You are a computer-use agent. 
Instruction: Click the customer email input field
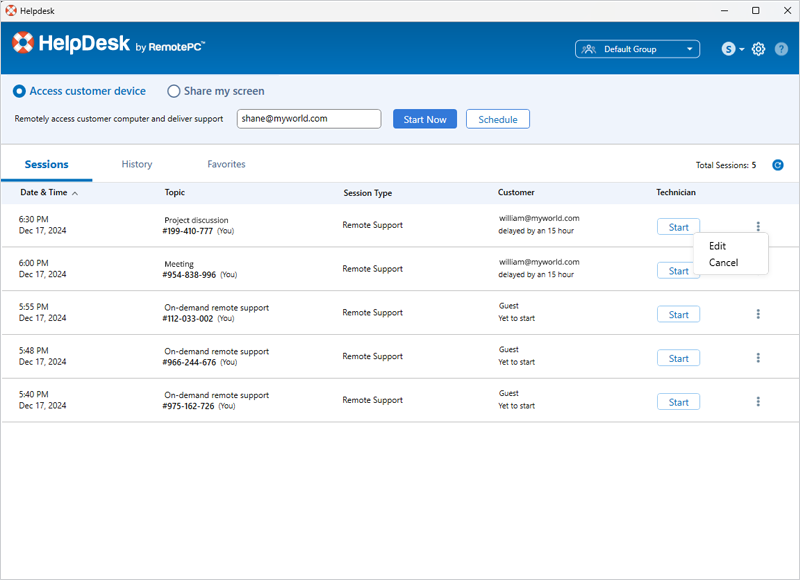click(x=309, y=119)
